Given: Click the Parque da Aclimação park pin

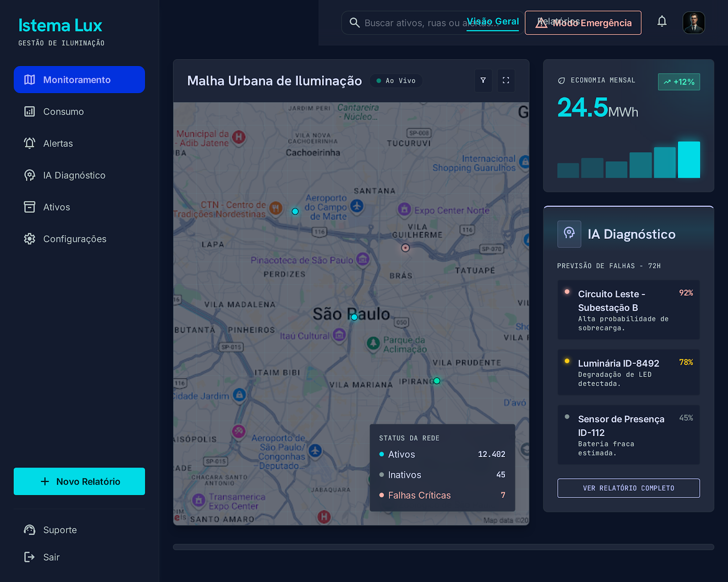Looking at the screenshot, I should [374, 343].
